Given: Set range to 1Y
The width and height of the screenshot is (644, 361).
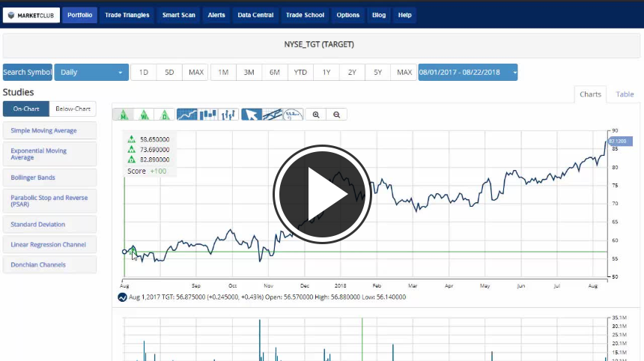Looking at the screenshot, I should coord(326,73).
